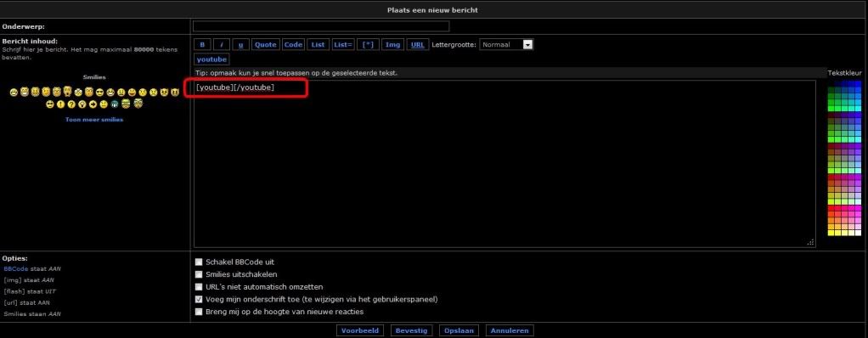Apply italic with the i button
The width and height of the screenshot is (868, 338).
pos(222,45)
